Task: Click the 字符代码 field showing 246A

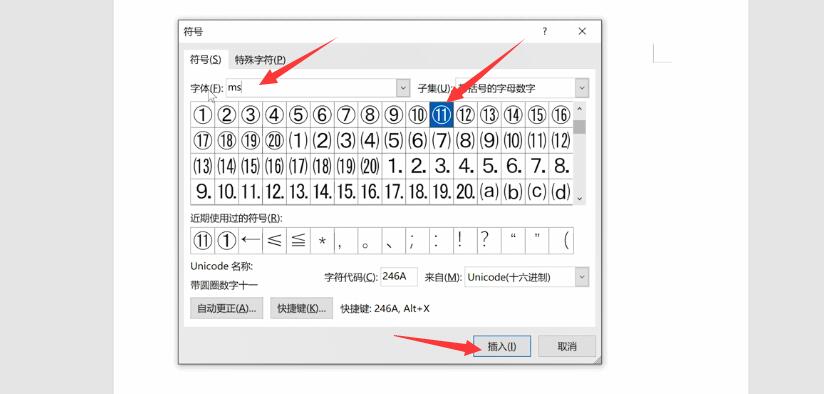Action: point(399,277)
